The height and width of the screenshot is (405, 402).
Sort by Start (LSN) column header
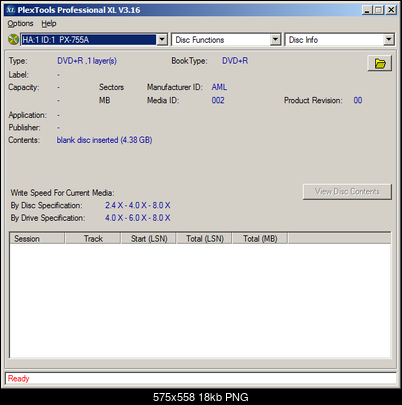(x=149, y=239)
